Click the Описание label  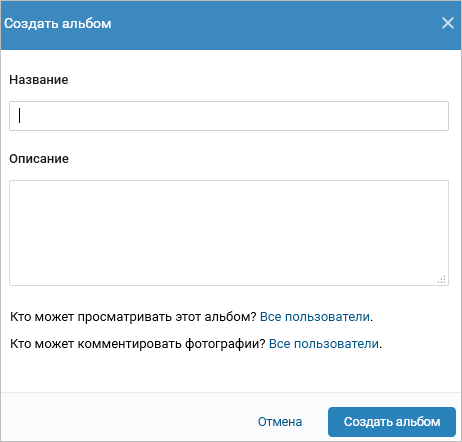[x=39, y=159]
